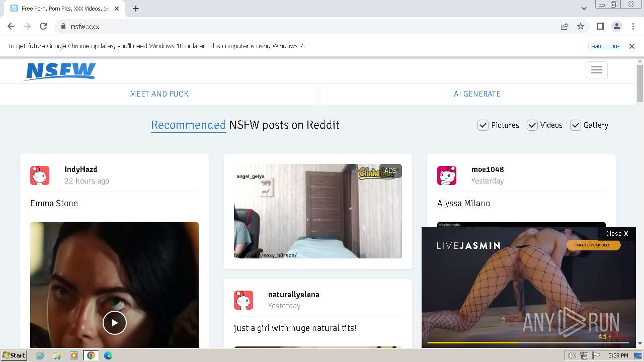The image size is (644, 362).
Task: Launch Windows Media Player from the taskbar
Action: coord(73,355)
